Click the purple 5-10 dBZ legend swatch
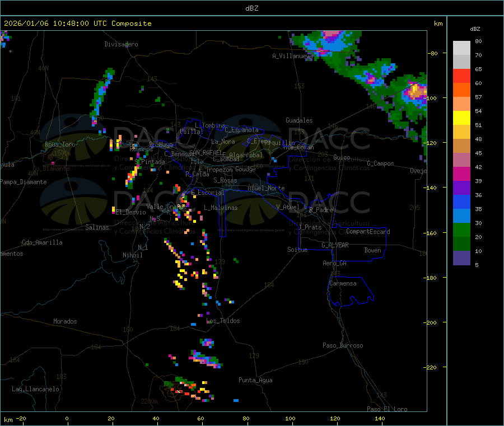The width and height of the screenshot is (504, 426). tap(461, 258)
